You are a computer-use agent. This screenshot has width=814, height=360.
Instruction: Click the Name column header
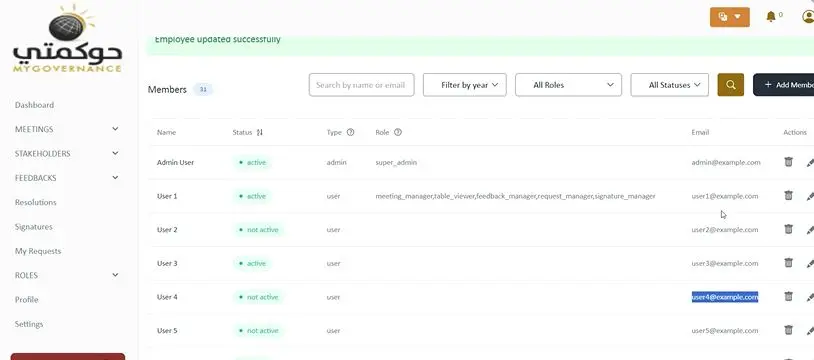coord(167,132)
